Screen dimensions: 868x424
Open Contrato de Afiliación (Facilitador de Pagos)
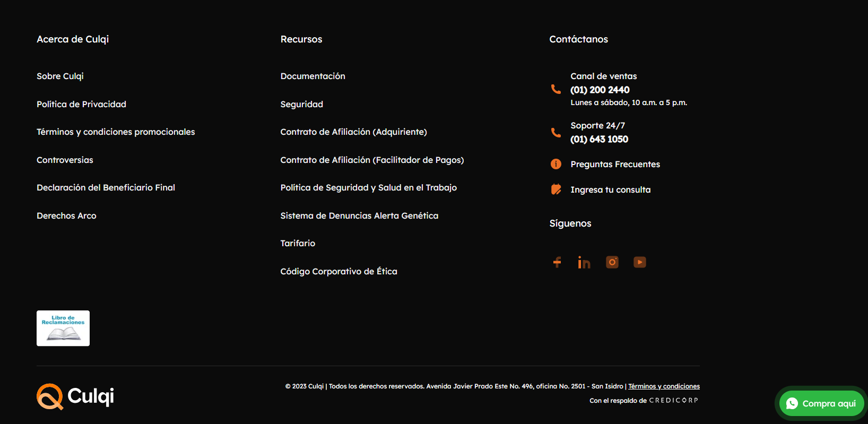tap(372, 160)
